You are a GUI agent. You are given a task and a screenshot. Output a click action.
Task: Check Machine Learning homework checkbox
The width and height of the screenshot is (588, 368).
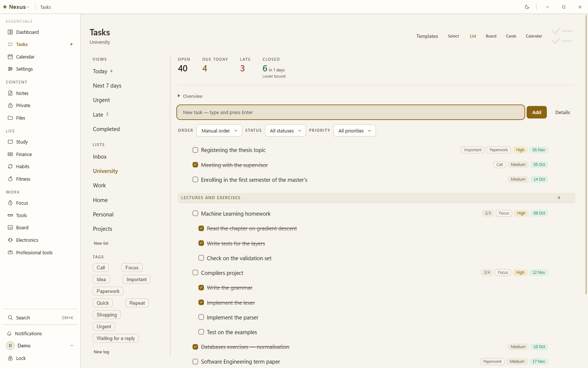coord(195,213)
